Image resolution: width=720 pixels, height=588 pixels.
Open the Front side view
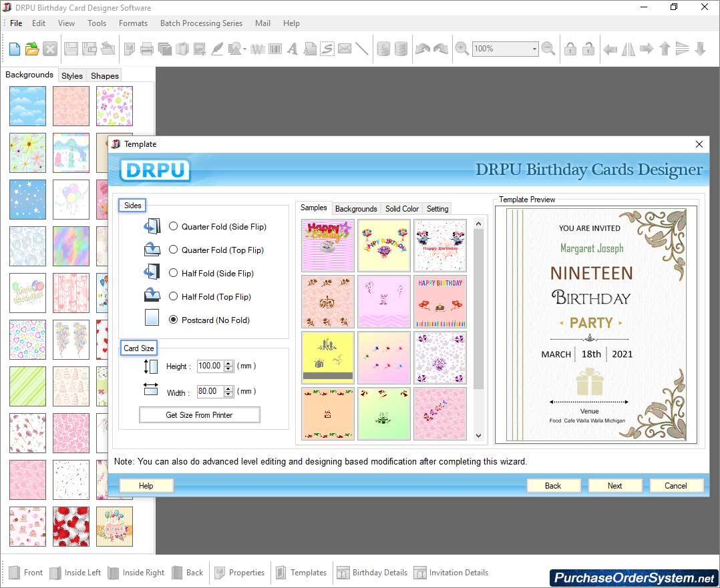click(x=26, y=573)
